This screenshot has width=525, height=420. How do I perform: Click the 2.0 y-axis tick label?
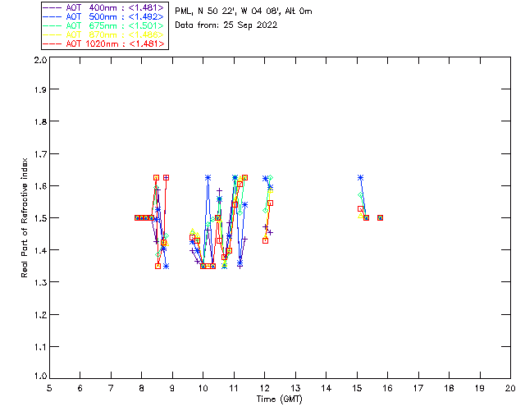click(40, 60)
